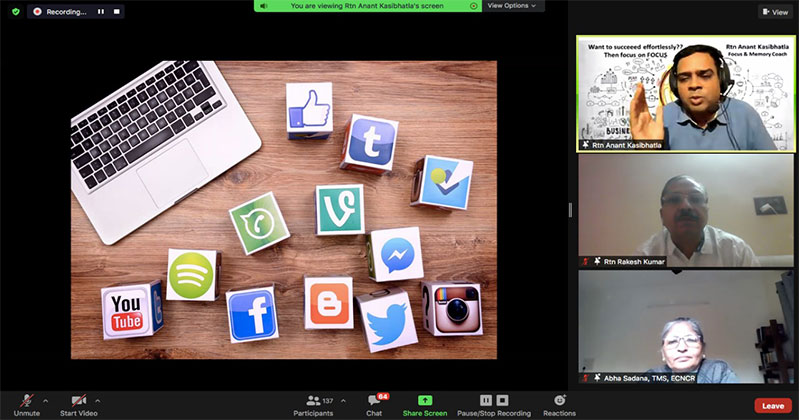800x420 pixels.
Task: Expand the arrow beside Participants
Action: point(343,400)
